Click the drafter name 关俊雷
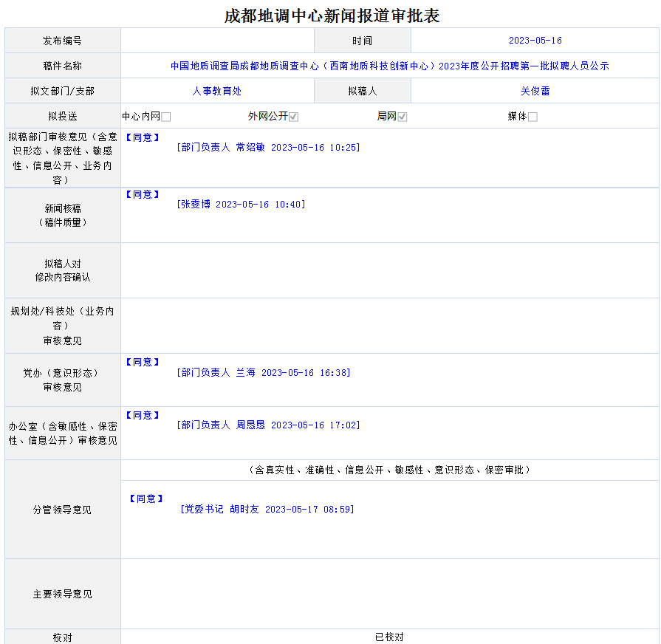The image size is (661, 644). (x=535, y=91)
